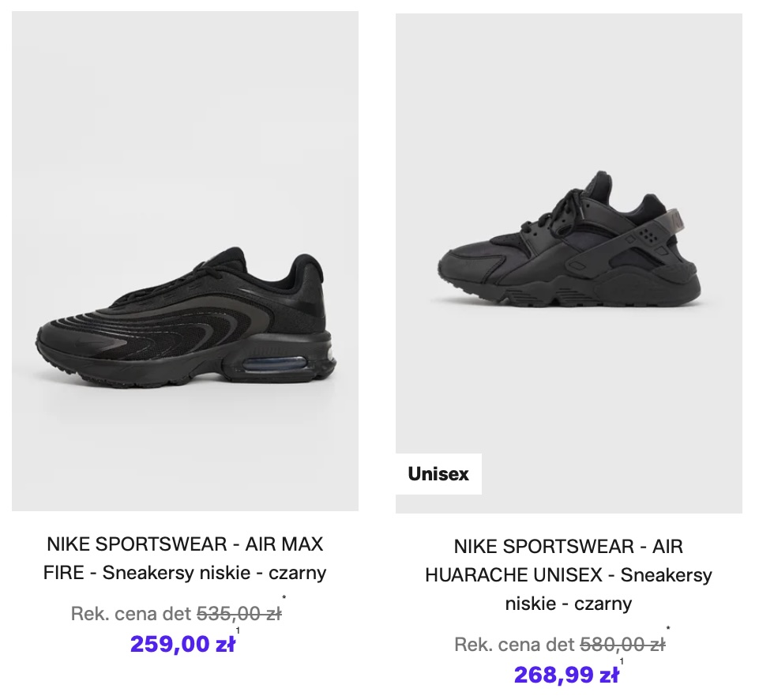The width and height of the screenshot is (759, 700).
Task: Open the Air Huarache sneaker photo
Action: [x=569, y=261]
